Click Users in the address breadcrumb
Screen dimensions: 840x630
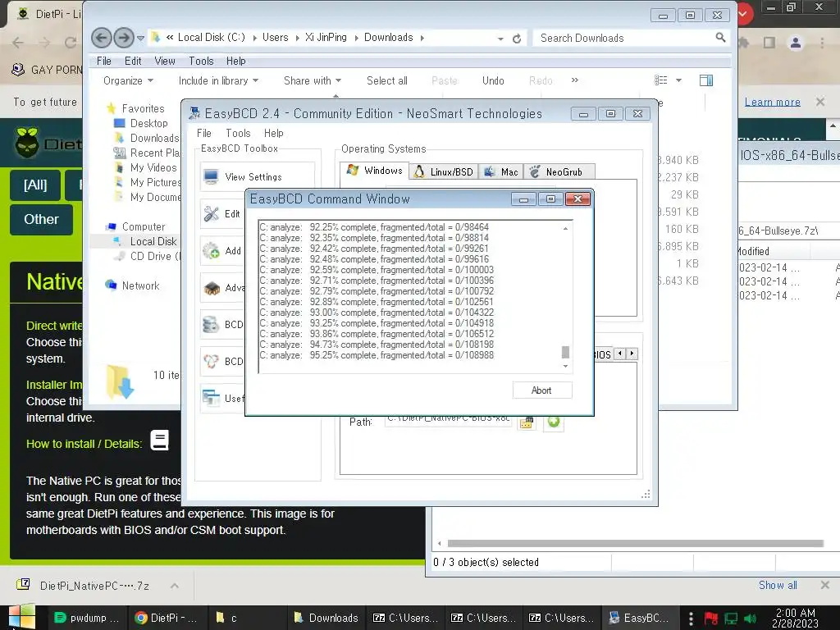(x=276, y=38)
